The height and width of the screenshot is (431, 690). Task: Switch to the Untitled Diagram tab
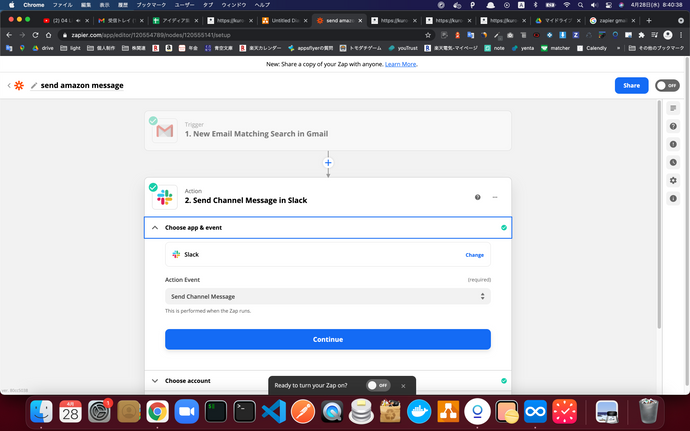click(284, 20)
